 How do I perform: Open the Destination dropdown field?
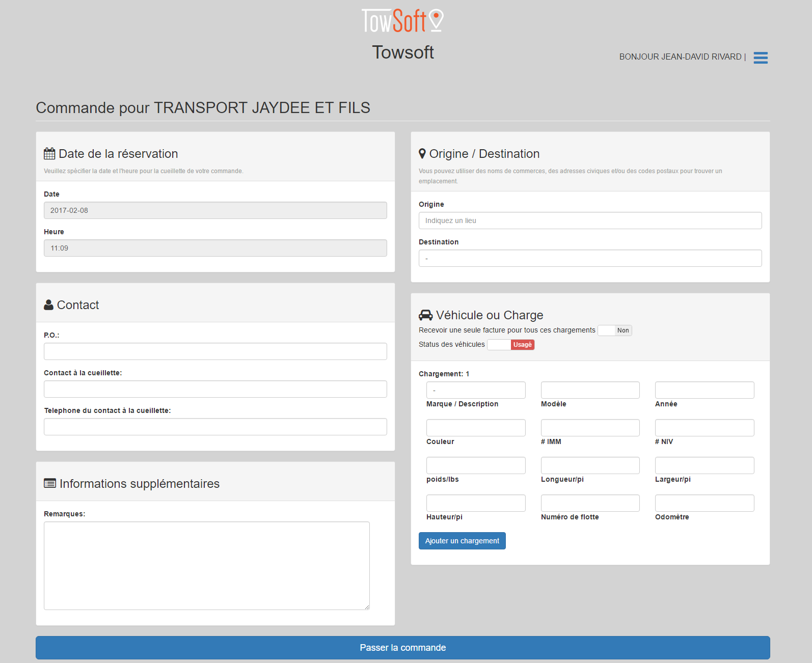click(x=590, y=258)
